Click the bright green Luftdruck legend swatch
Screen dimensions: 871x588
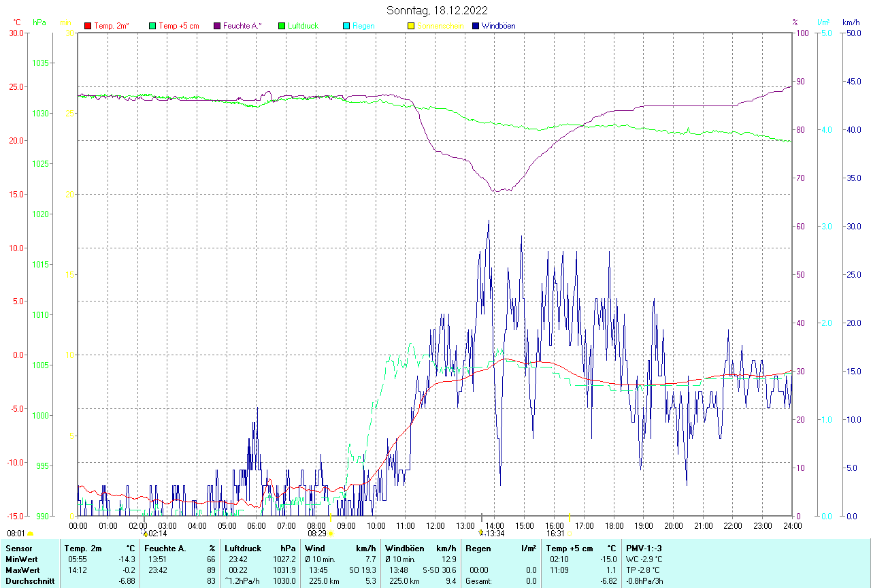click(x=282, y=26)
